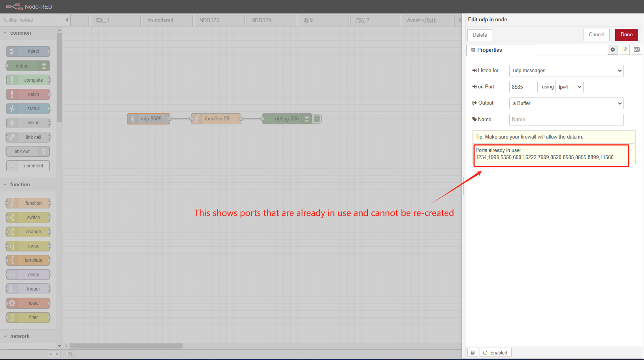Open the Listen for dropdown
644x360 pixels.
(x=566, y=71)
